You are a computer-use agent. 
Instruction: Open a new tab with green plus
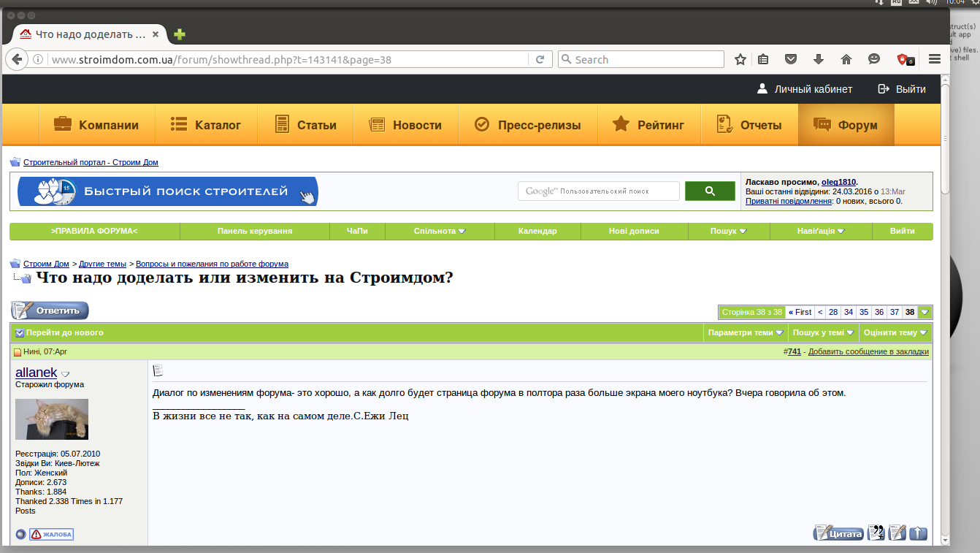[180, 34]
